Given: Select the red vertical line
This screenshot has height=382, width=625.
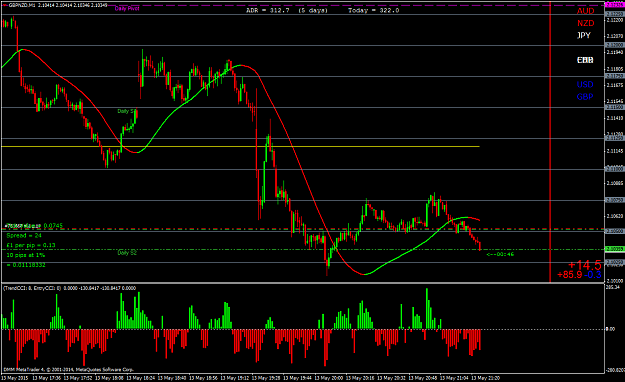Looking at the screenshot, I should 550,142.
